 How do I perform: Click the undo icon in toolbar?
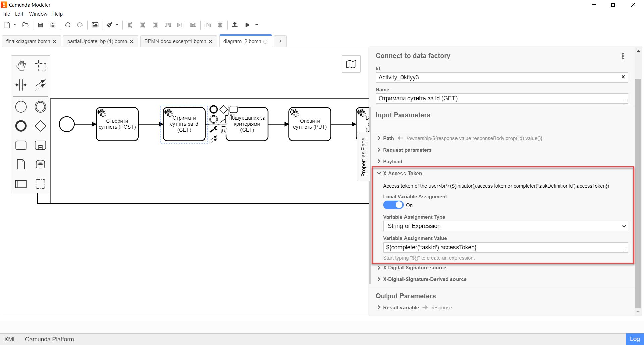68,25
